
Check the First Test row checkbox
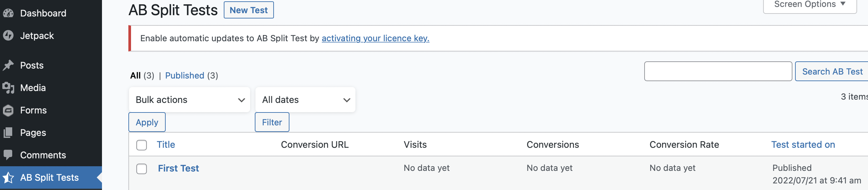click(142, 169)
